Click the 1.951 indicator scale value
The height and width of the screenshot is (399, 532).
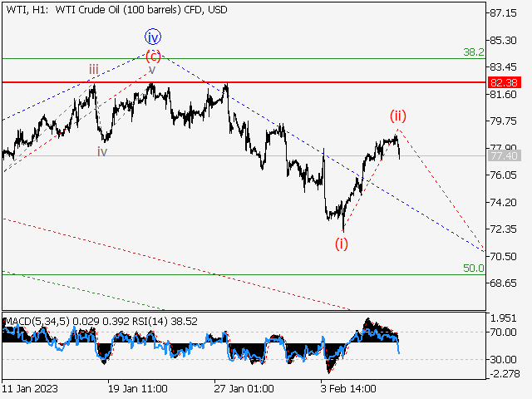504,318
